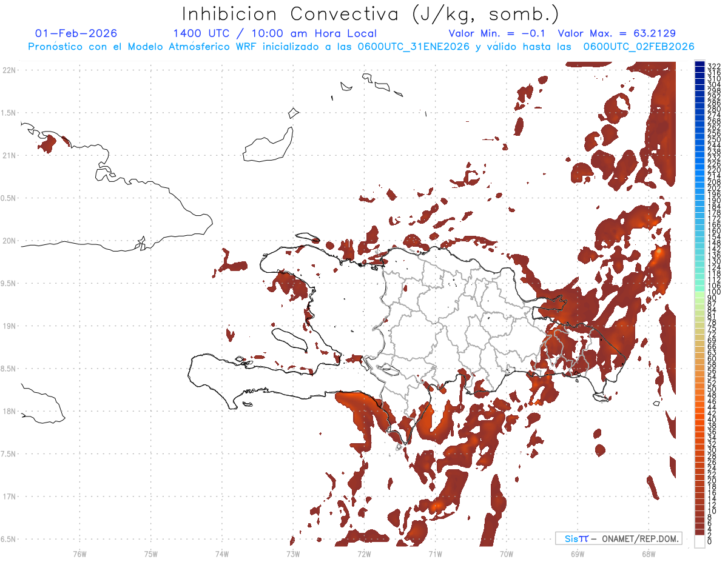Screen dimensions: 728x562
Task: Click the longitude label "70W"
Action: click(x=507, y=554)
